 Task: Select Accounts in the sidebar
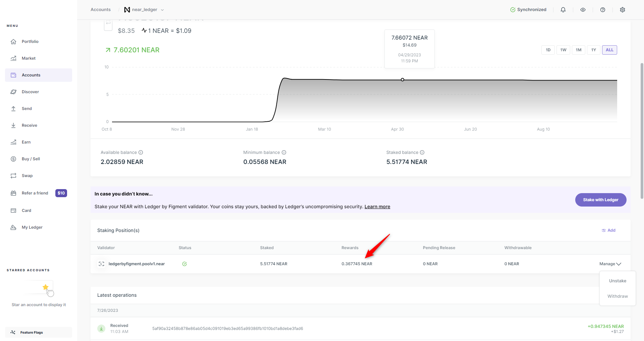pos(39,75)
